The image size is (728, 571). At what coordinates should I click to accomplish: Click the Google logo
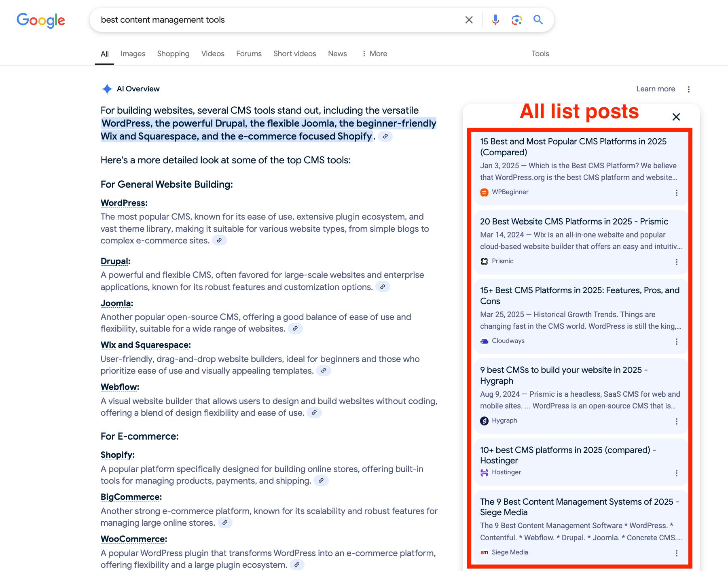tap(41, 20)
